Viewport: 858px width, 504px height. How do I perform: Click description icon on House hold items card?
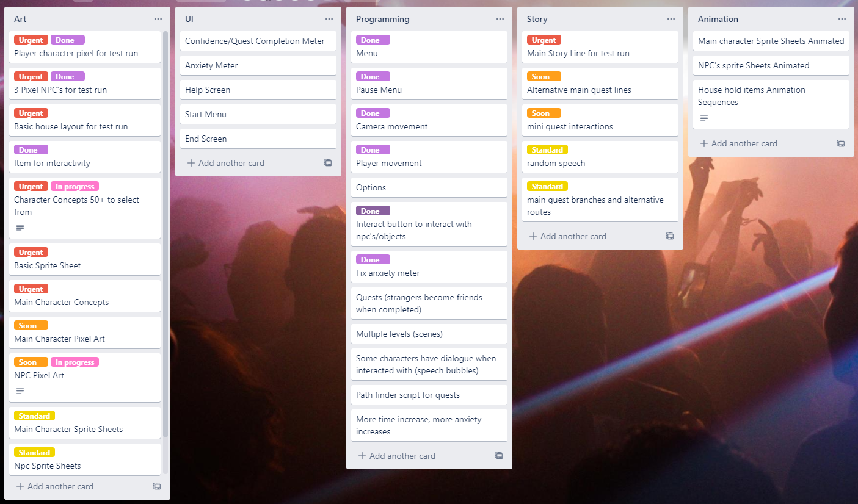(704, 118)
